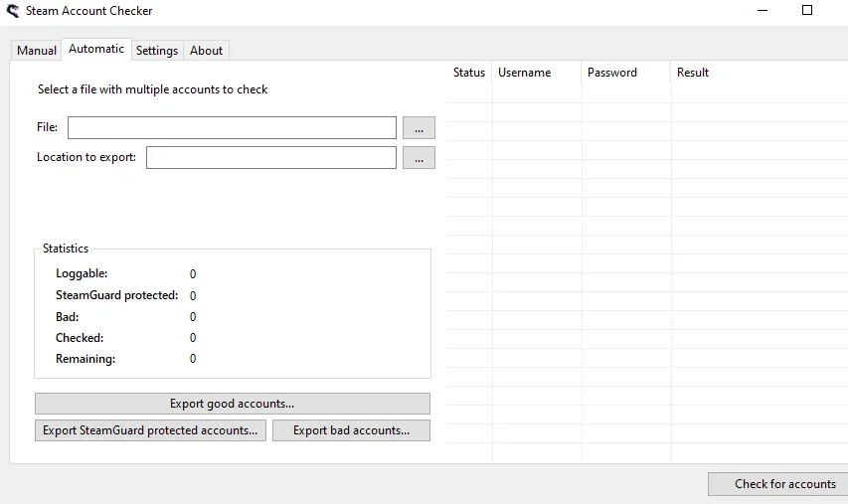Click the Location to export field

271,157
